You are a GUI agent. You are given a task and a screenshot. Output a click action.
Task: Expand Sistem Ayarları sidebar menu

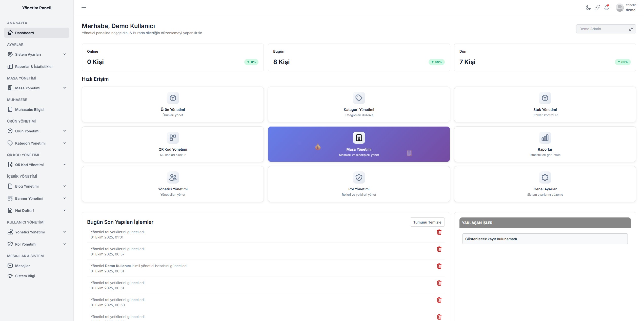pos(37,54)
